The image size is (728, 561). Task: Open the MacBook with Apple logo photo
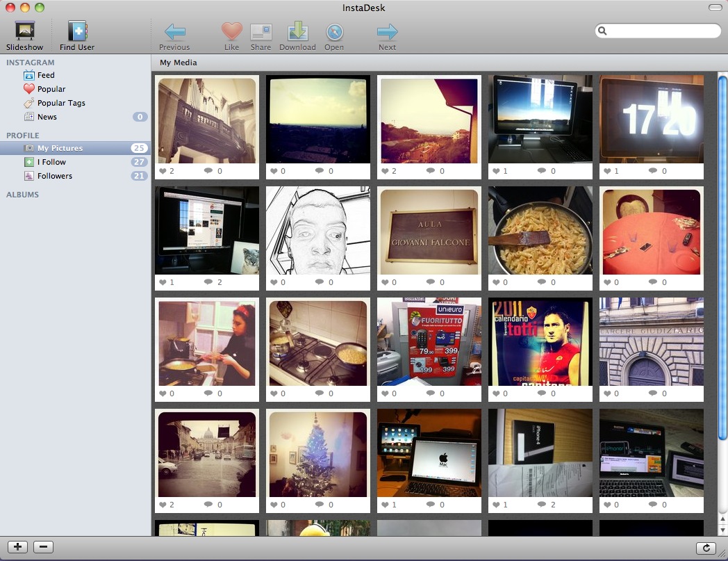(429, 453)
